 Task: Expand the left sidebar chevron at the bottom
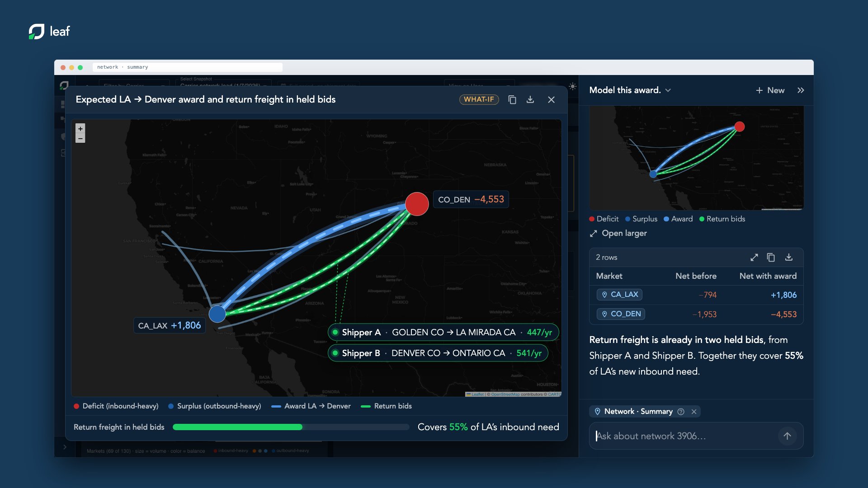(x=65, y=447)
